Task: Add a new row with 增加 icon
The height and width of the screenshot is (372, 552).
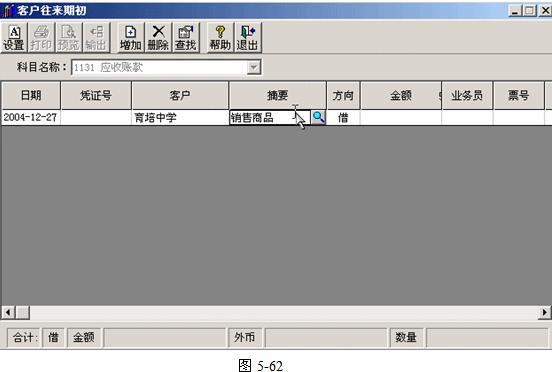Action: (x=131, y=37)
